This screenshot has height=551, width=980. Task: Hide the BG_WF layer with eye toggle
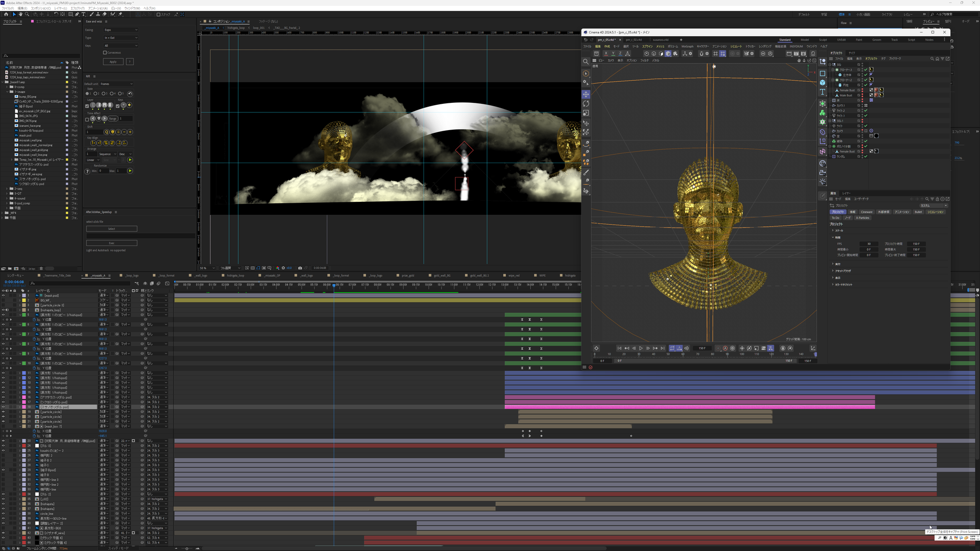(x=3, y=300)
